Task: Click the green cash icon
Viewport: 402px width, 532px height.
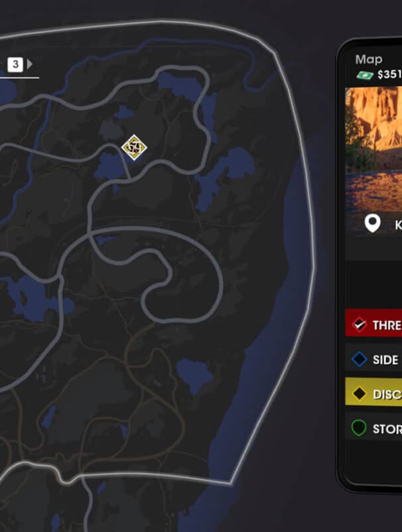Action: pyautogui.click(x=365, y=75)
